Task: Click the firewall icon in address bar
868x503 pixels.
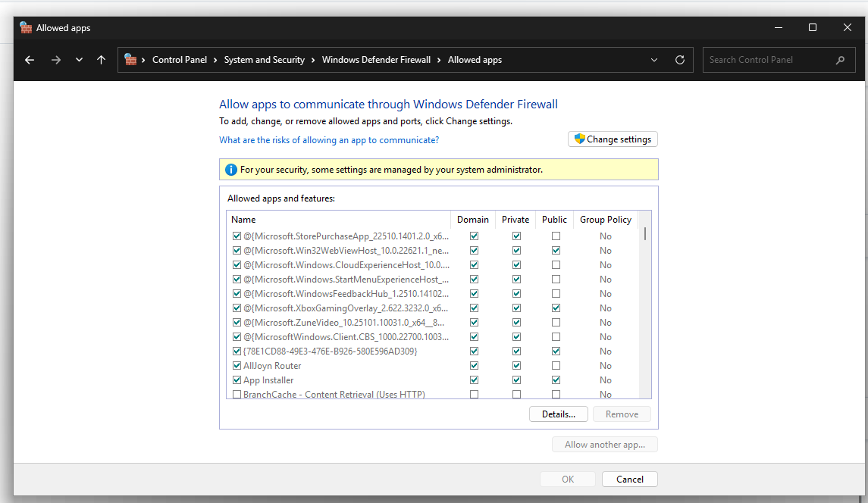Action: point(130,59)
